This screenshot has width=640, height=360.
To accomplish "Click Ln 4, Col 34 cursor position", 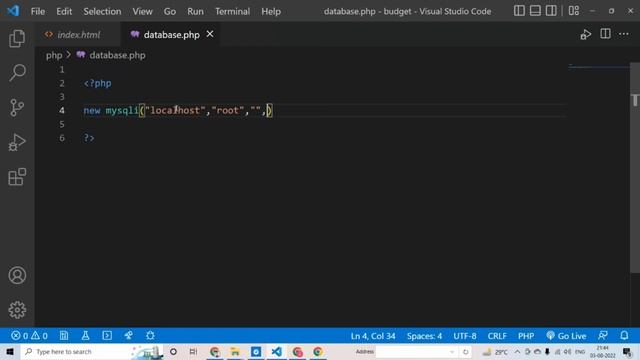I will (373, 336).
